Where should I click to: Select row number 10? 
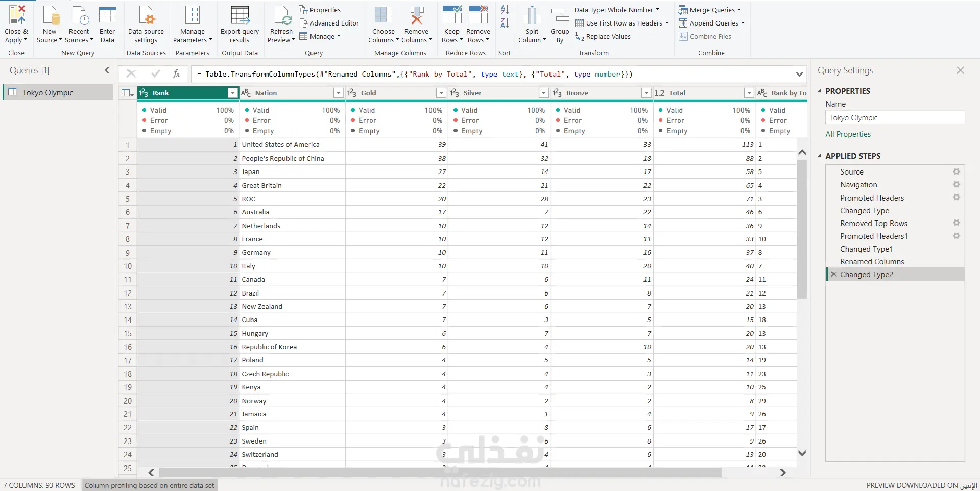point(128,266)
